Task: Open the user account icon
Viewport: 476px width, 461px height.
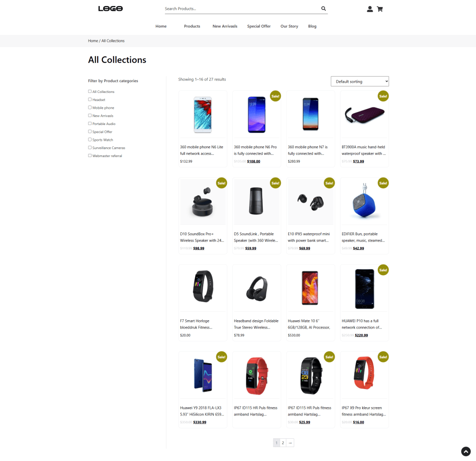Action: [x=370, y=9]
